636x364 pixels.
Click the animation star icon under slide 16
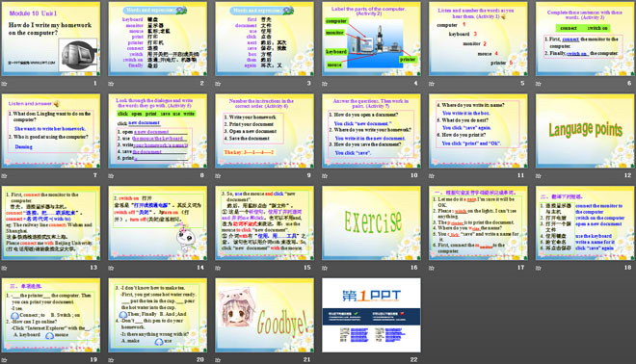(x=325, y=268)
